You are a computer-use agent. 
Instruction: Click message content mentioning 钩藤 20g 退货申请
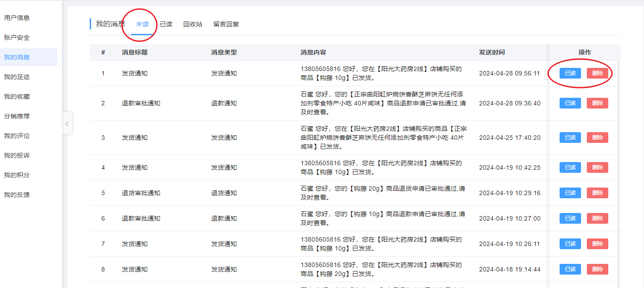383,193
